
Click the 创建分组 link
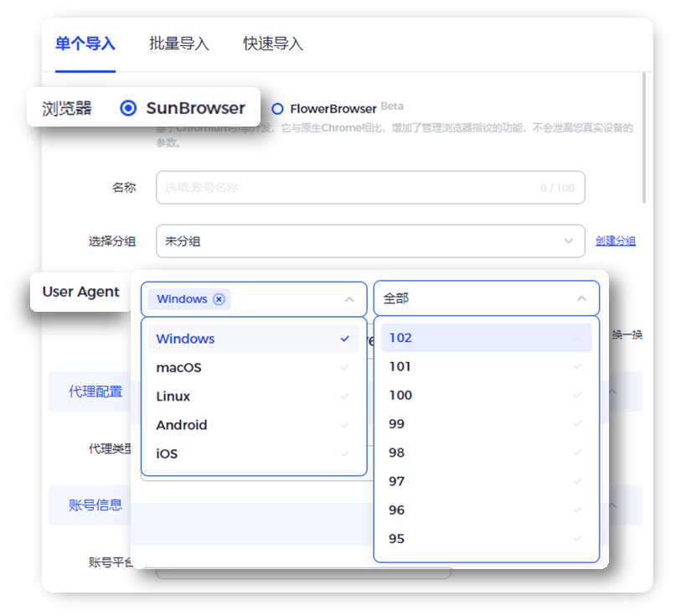coord(615,241)
